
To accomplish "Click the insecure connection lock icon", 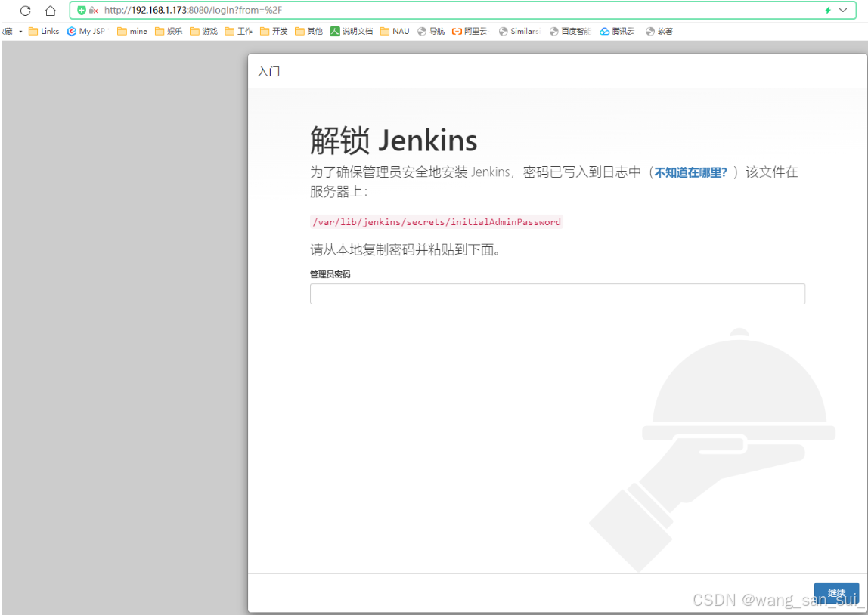I will tap(94, 10).
